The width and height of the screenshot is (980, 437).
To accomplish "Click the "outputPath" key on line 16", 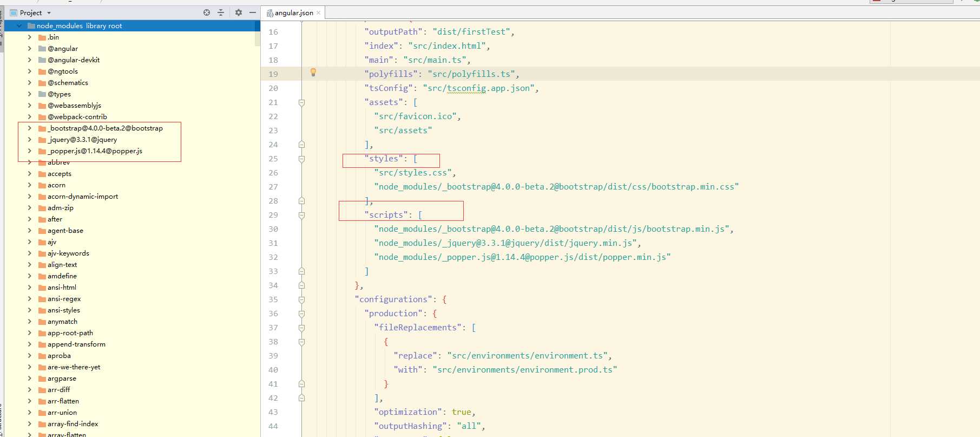I will tap(393, 32).
